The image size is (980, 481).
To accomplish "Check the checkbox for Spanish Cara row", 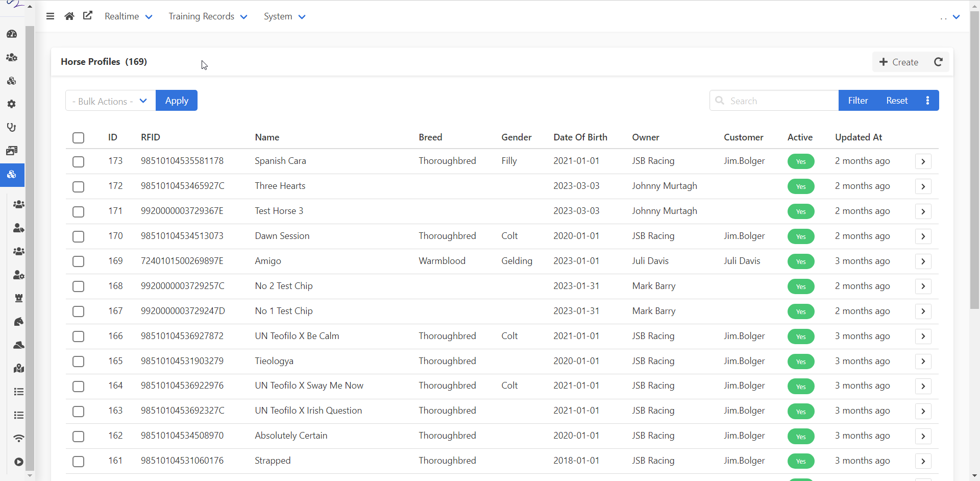I will point(78,162).
